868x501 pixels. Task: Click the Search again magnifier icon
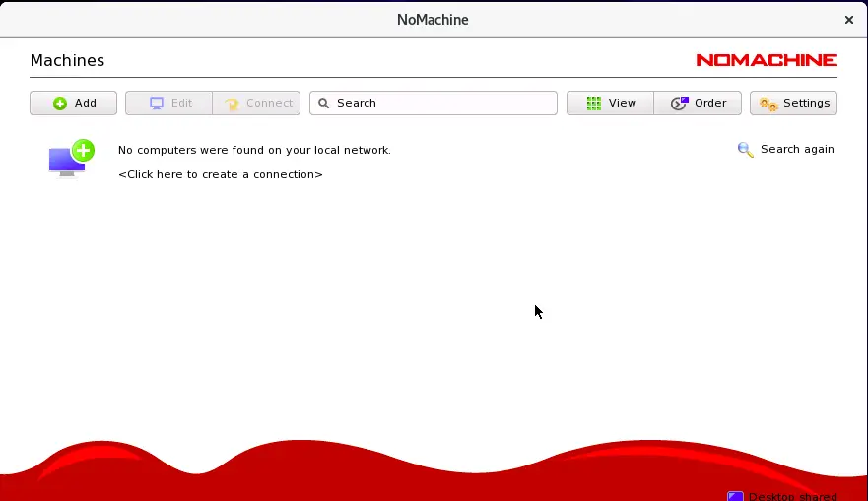pyautogui.click(x=745, y=150)
